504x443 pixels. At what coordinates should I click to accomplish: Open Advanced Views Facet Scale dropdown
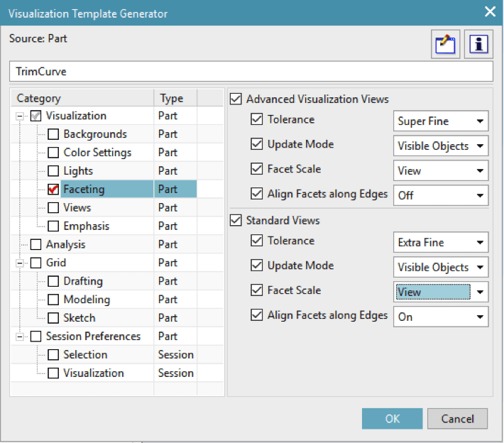(441, 170)
